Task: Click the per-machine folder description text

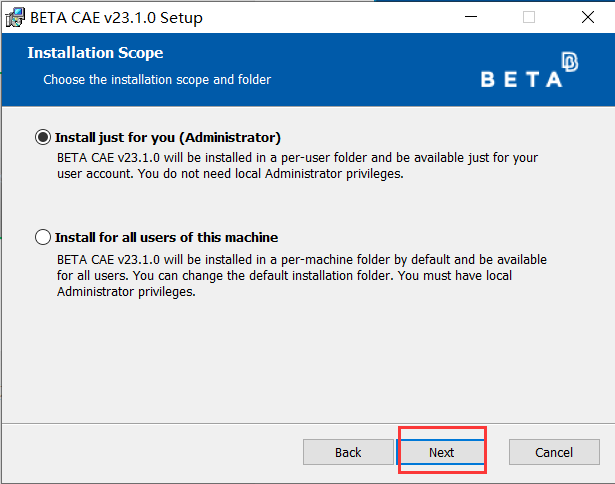Action: coord(302,275)
